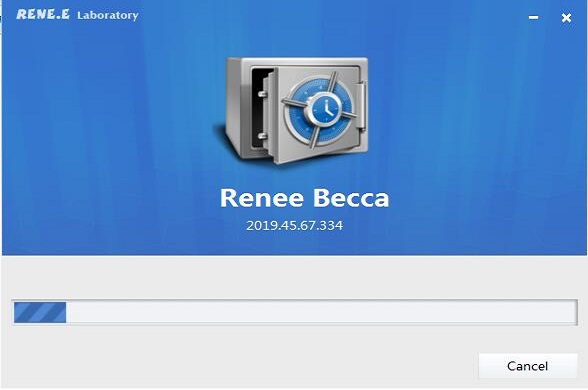The height and width of the screenshot is (390, 588).
Task: Click the version number 2019.45.67.334
Action: pos(294,225)
